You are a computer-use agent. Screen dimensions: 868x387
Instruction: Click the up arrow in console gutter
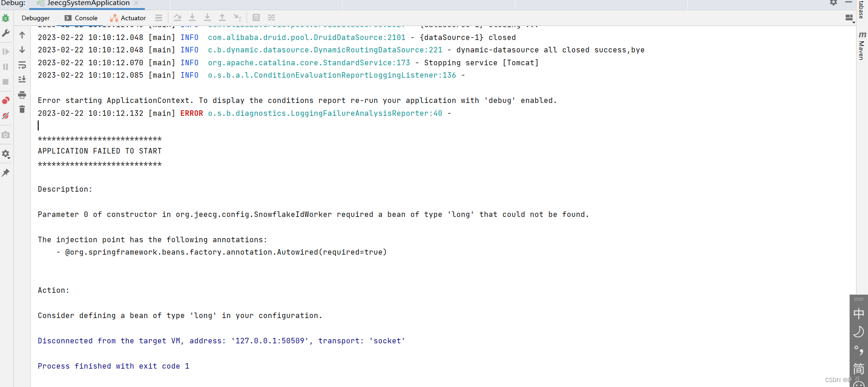(x=22, y=35)
